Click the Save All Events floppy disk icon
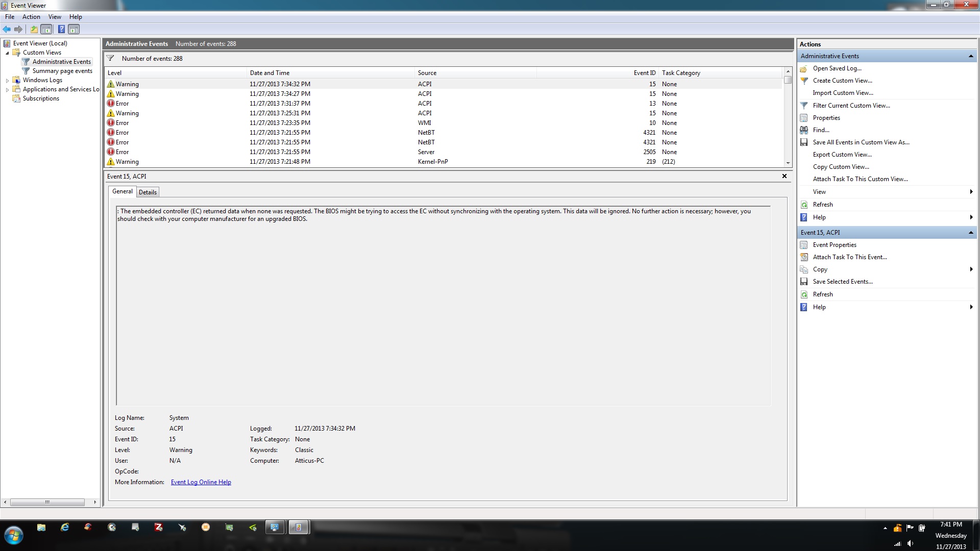Screen dimensions: 980x551 coord(804,142)
